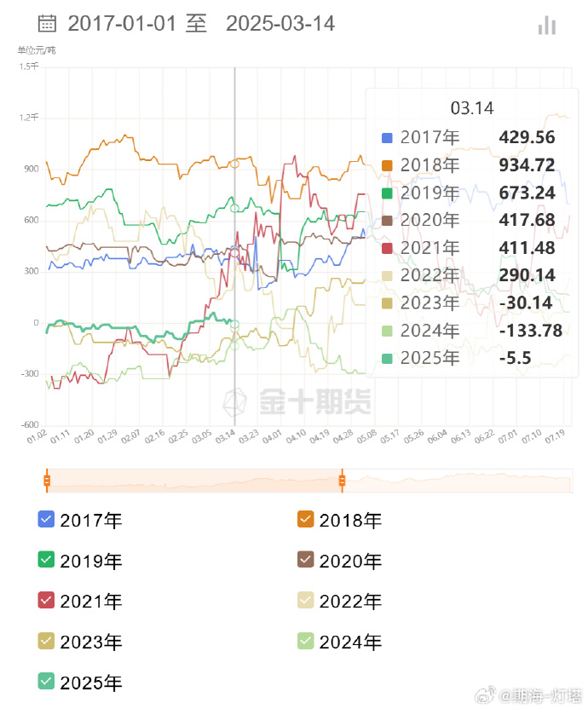Click the 2018年 label next to its checkbox
The width and height of the screenshot is (588, 709).
pyautogui.click(x=351, y=519)
